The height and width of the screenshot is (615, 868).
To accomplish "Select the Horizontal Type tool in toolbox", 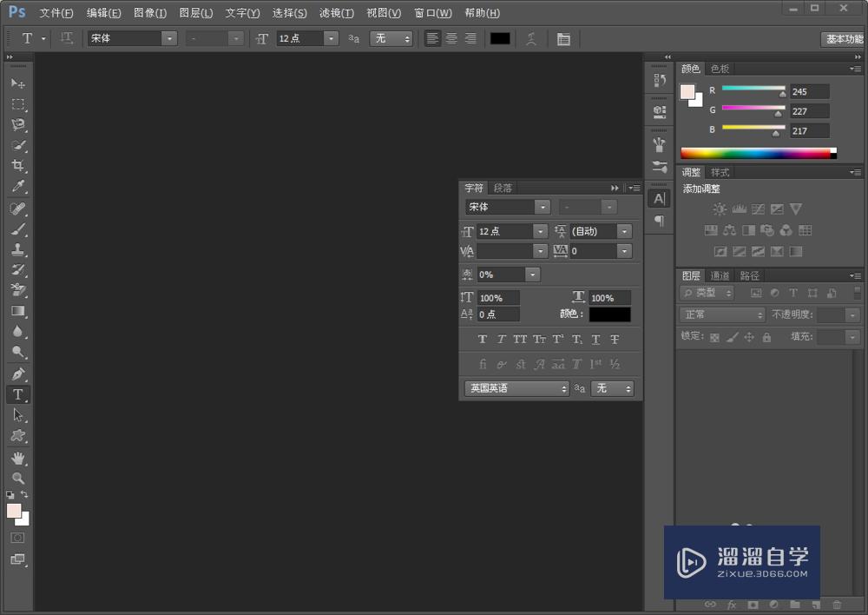I will point(17,394).
